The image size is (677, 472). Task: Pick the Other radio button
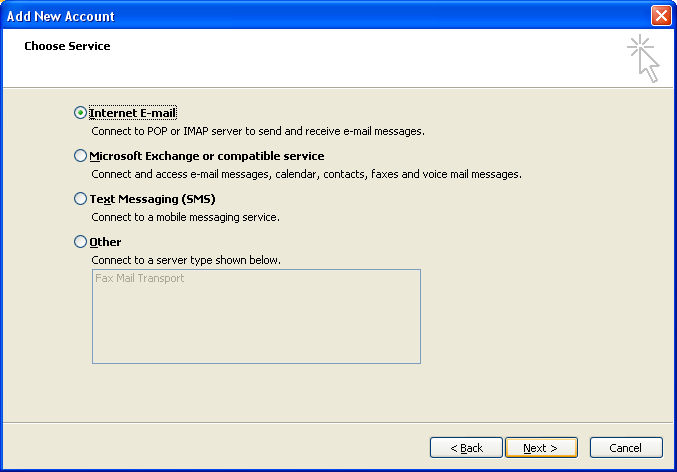click(80, 241)
